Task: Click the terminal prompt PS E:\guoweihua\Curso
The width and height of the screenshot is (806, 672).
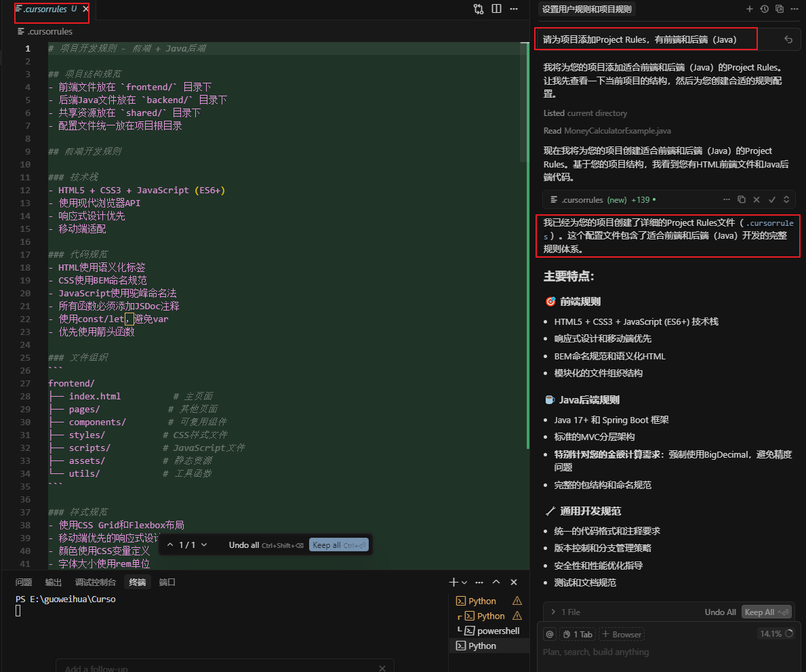Action: coord(65,599)
